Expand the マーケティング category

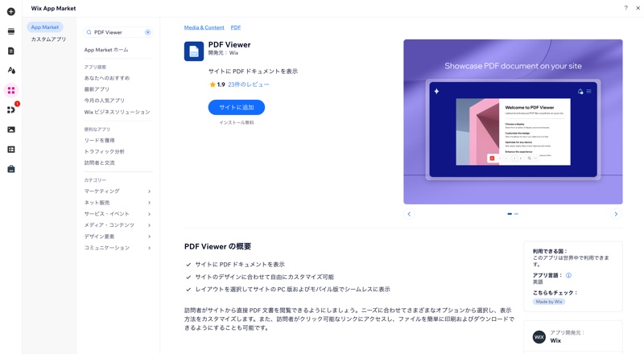[118, 191]
